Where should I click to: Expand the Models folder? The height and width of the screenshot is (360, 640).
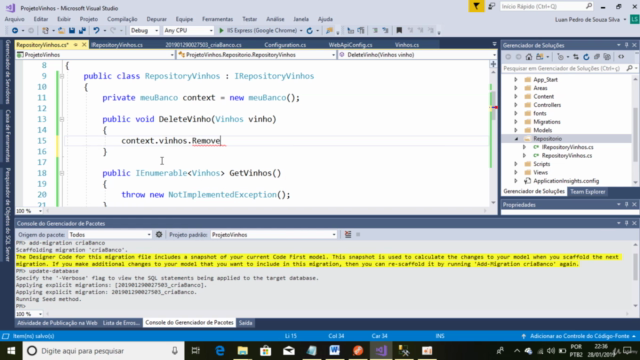(516, 130)
